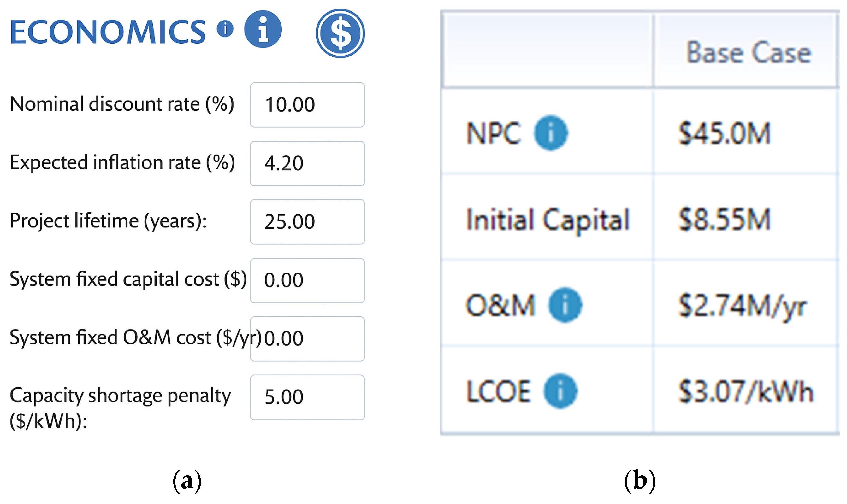
Task: Click the System fixed capital cost field
Action: 307,280
